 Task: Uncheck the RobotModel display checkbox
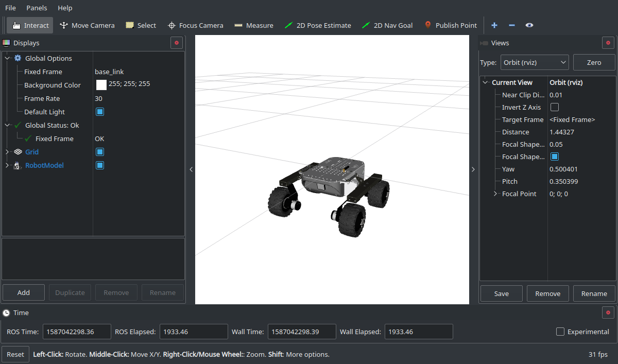coord(100,165)
